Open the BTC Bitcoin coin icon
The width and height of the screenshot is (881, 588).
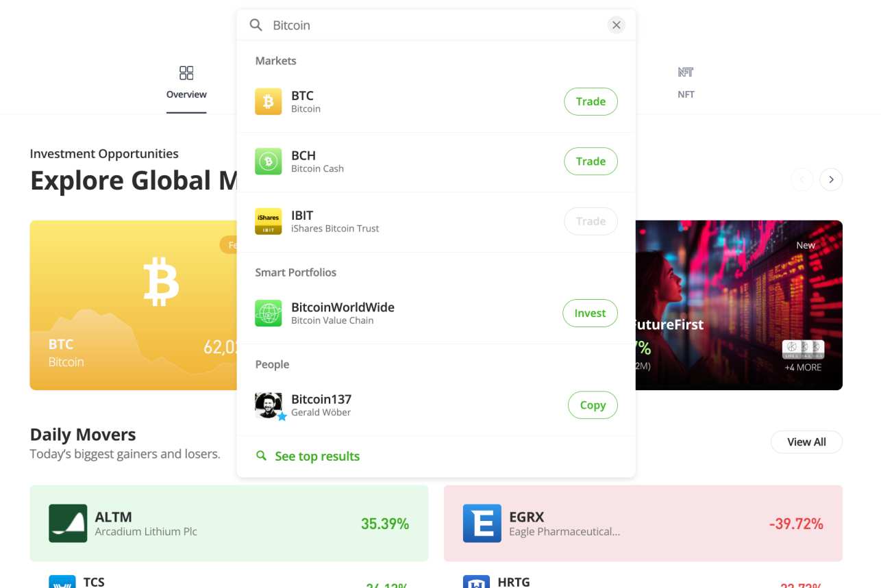click(x=268, y=102)
